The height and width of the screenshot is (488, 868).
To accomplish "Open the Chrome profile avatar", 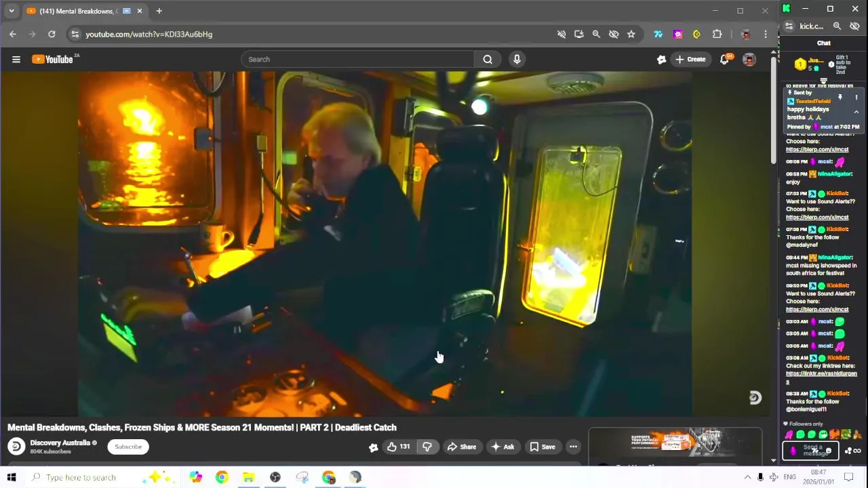I will click(x=746, y=34).
